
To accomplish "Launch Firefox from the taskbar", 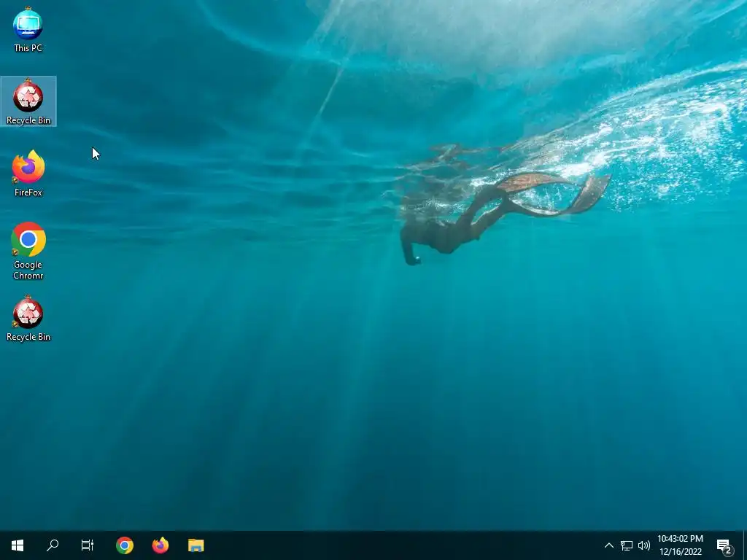I will point(160,545).
